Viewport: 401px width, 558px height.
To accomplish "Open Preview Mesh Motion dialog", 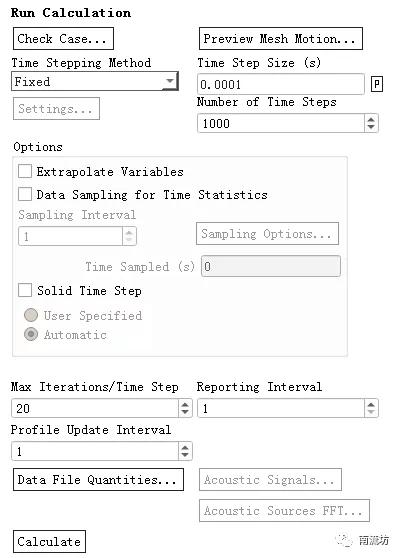I will pyautogui.click(x=281, y=38).
